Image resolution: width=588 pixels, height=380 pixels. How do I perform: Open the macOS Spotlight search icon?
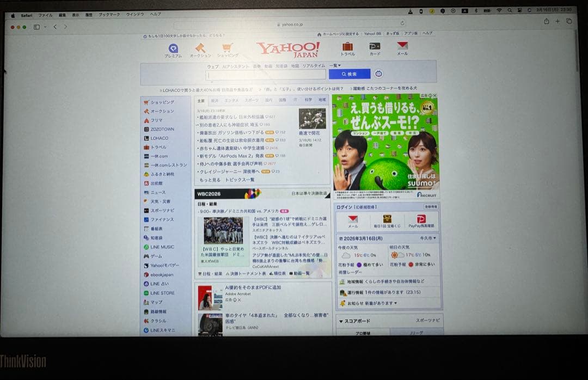click(510, 10)
